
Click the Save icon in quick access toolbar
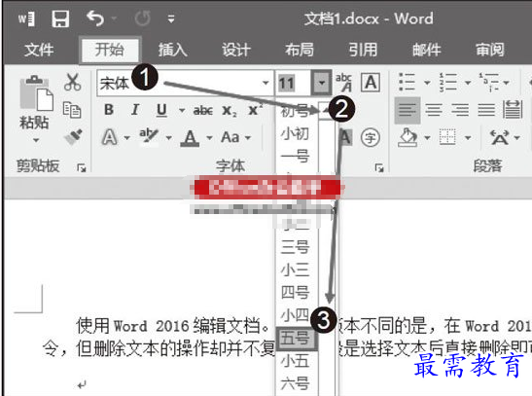(60, 18)
